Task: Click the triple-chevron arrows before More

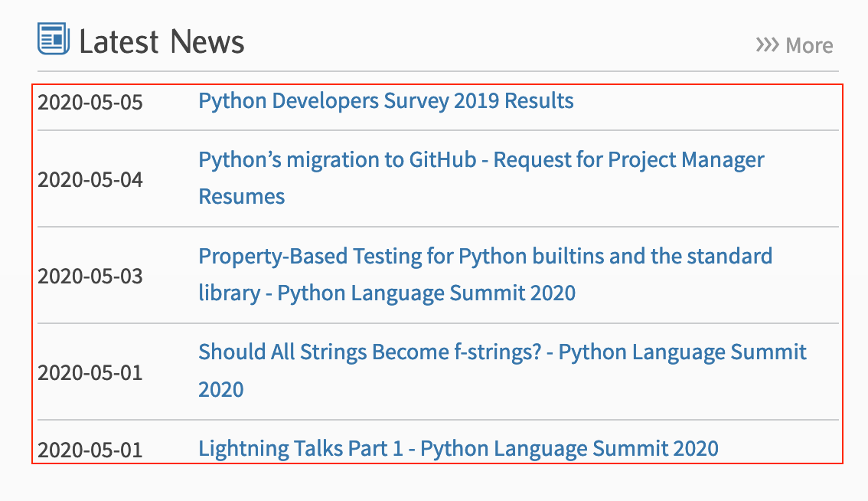Action: [767, 45]
